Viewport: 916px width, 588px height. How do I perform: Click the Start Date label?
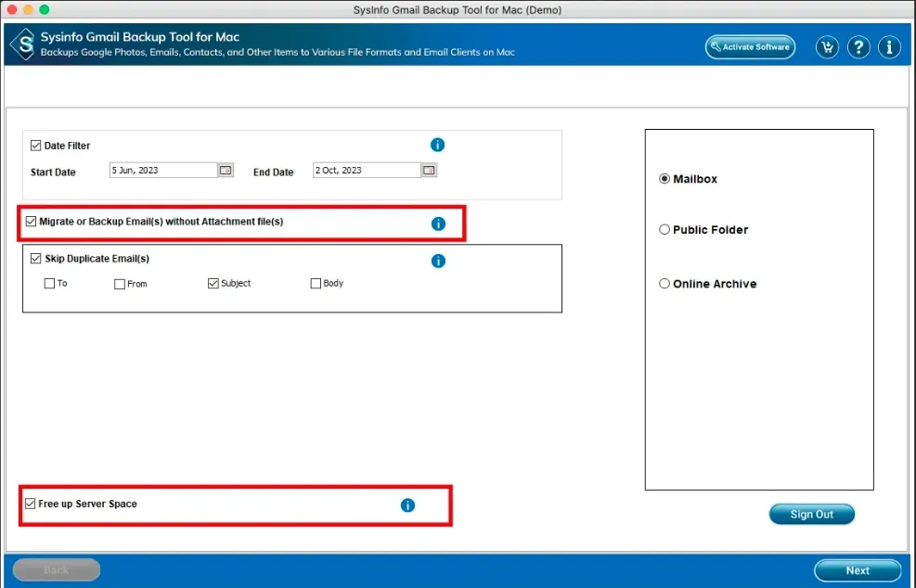[53, 173]
